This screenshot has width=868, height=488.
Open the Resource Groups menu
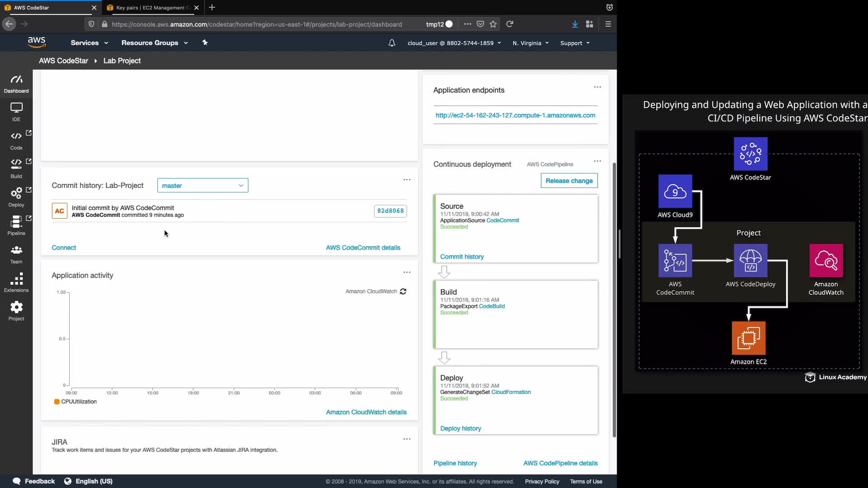pos(154,43)
